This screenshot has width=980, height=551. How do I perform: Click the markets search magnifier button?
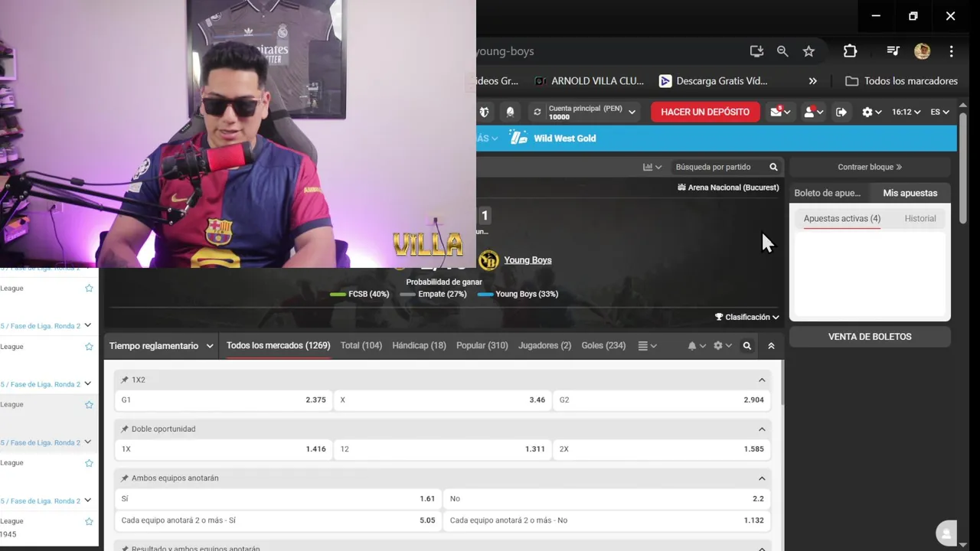[747, 346]
